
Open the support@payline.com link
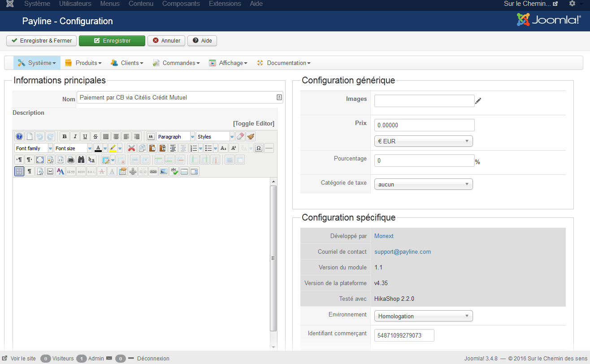point(403,252)
